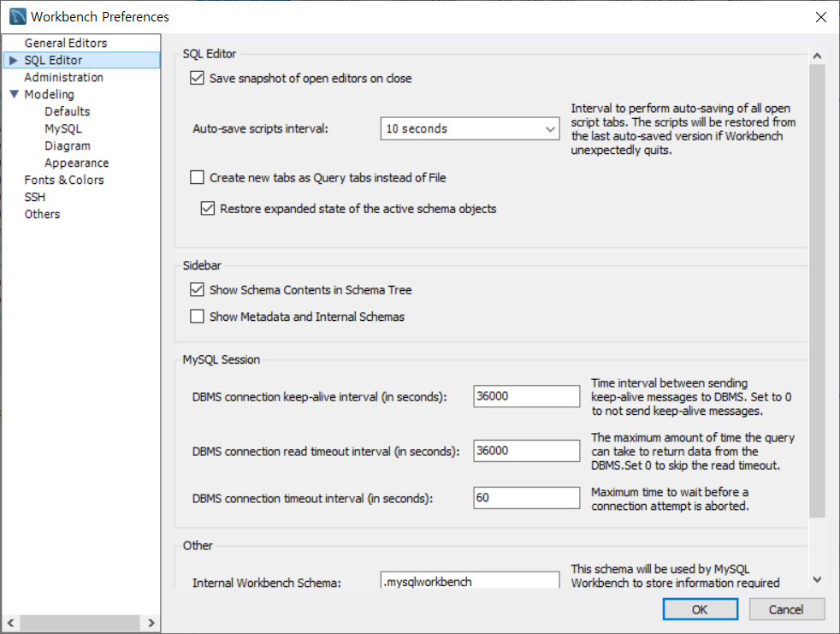Enable Create new tabs as Query tabs
The height and width of the screenshot is (634, 840).
197,177
